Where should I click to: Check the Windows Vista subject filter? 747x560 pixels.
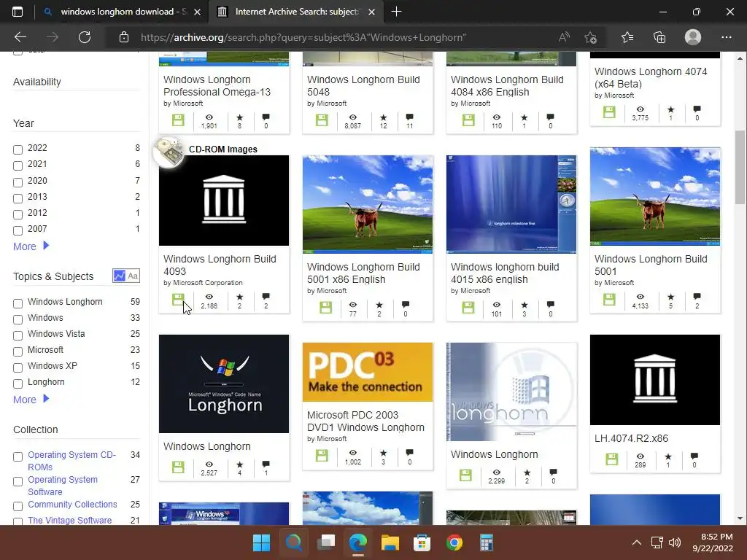click(x=18, y=335)
